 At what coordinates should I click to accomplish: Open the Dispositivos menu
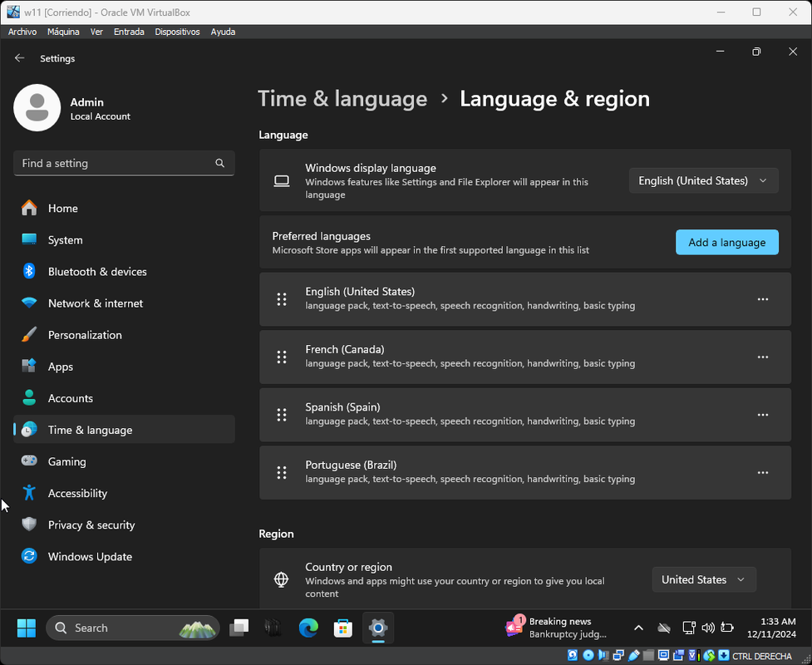[177, 32]
